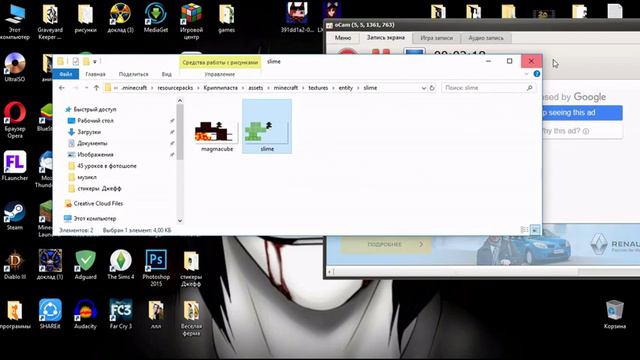Open Корзина recycle bin icon

[615, 314]
